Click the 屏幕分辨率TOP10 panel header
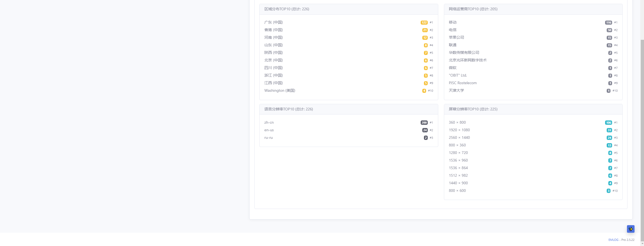The image size is (644, 246). pyautogui.click(x=533, y=109)
